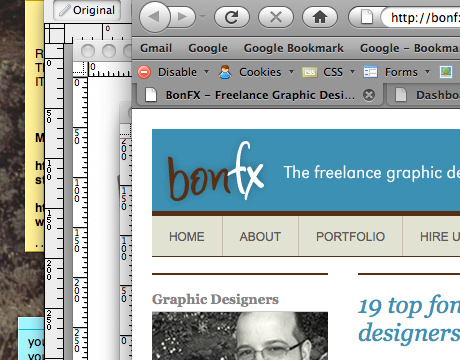This screenshot has height=360, width=460.
Task: Reload the page with the refresh icon
Action: (x=232, y=17)
